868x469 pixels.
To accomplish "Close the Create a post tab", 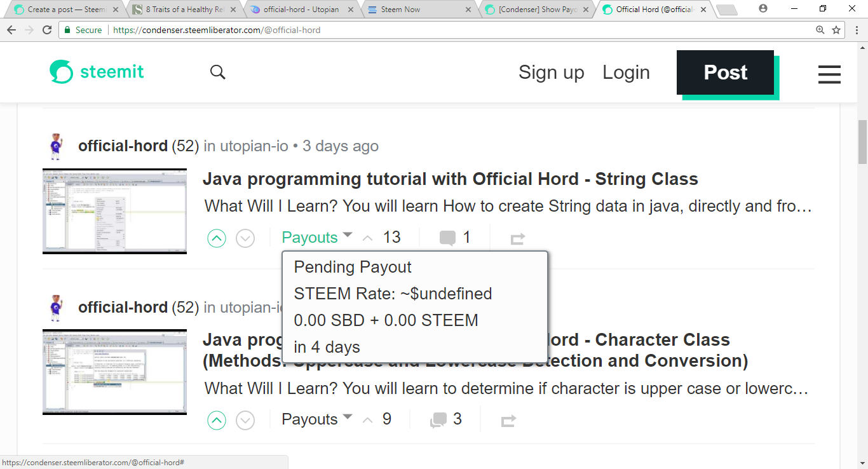I will coord(116,10).
